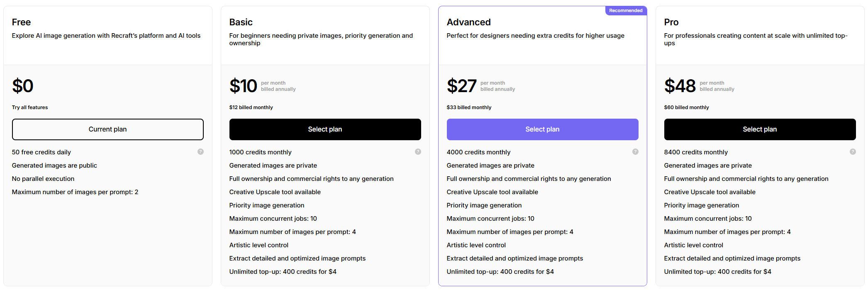The image size is (868, 290).
Task: Click the $27 price on the Advanced plan
Action: point(461,86)
